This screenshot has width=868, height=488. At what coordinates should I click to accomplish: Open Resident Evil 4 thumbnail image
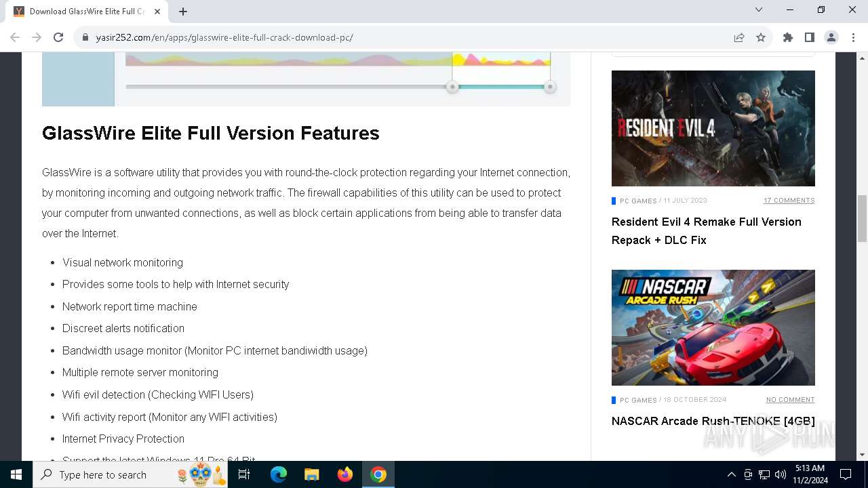(713, 128)
